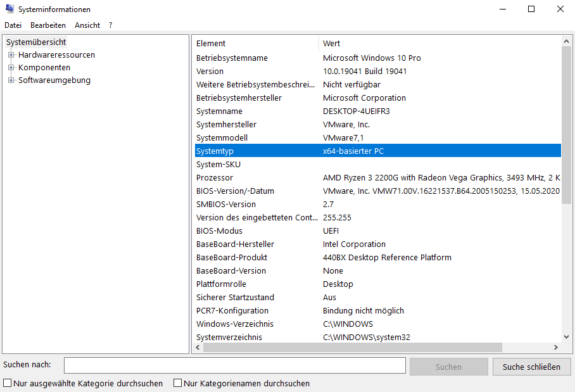575x392 pixels.
Task: Click the horizontal scrollbar right arrow
Action: 555,348
